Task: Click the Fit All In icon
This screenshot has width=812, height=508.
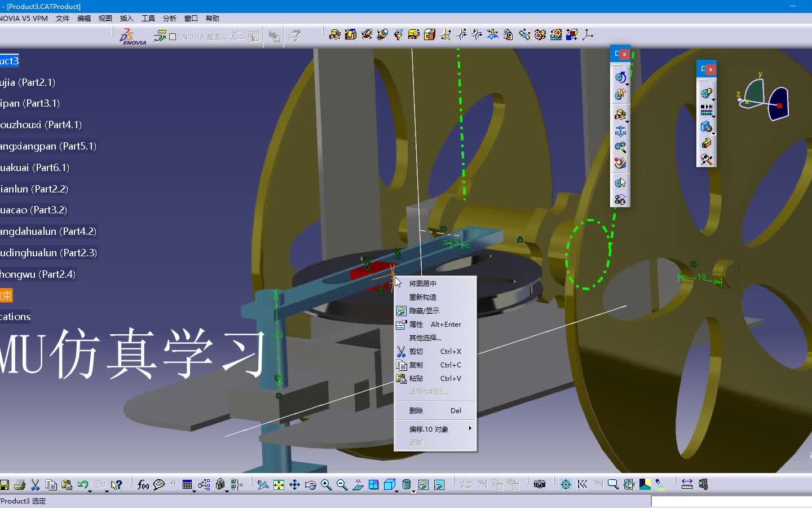Action: pos(277,484)
